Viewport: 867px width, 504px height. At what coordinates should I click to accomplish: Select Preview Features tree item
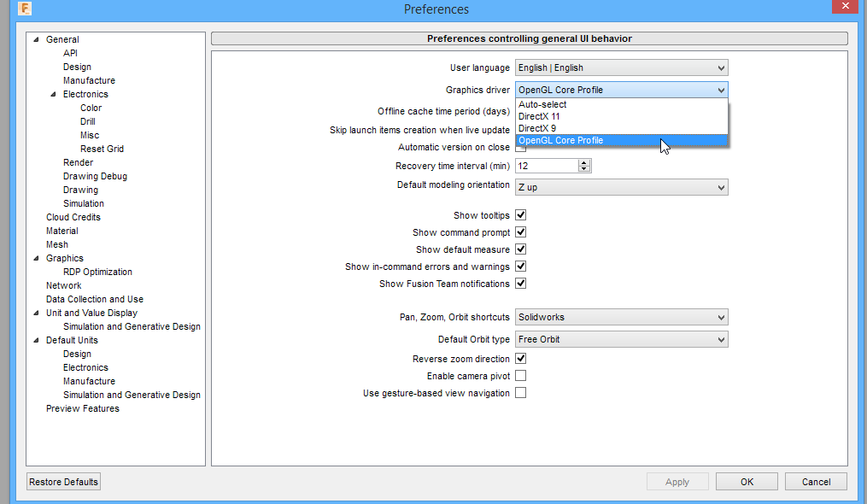[x=82, y=408]
